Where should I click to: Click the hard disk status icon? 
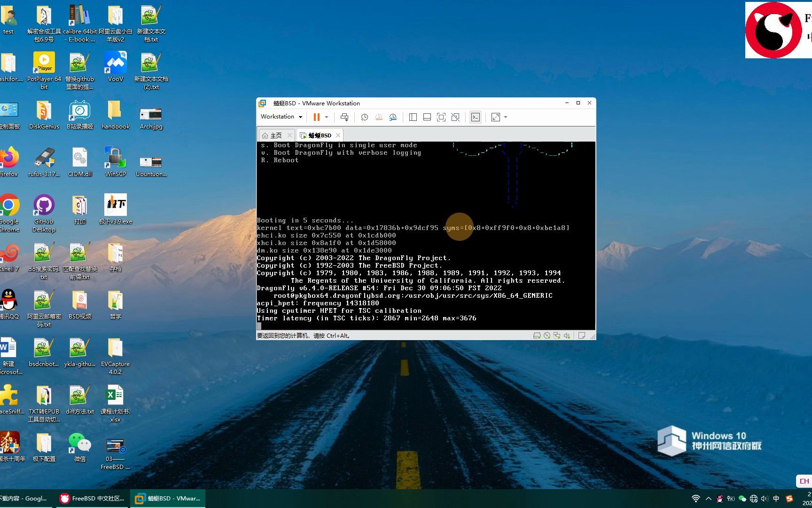tap(537, 335)
